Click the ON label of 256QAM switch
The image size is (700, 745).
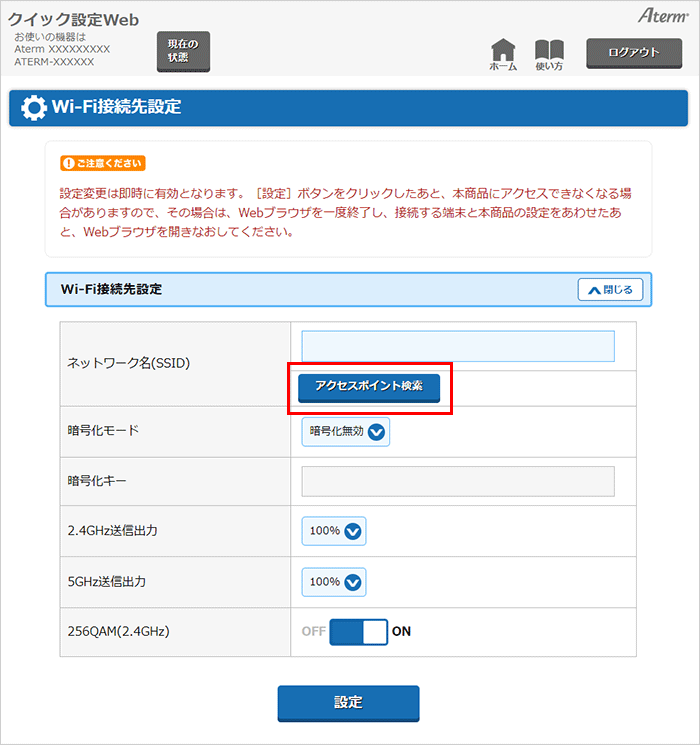click(x=401, y=632)
